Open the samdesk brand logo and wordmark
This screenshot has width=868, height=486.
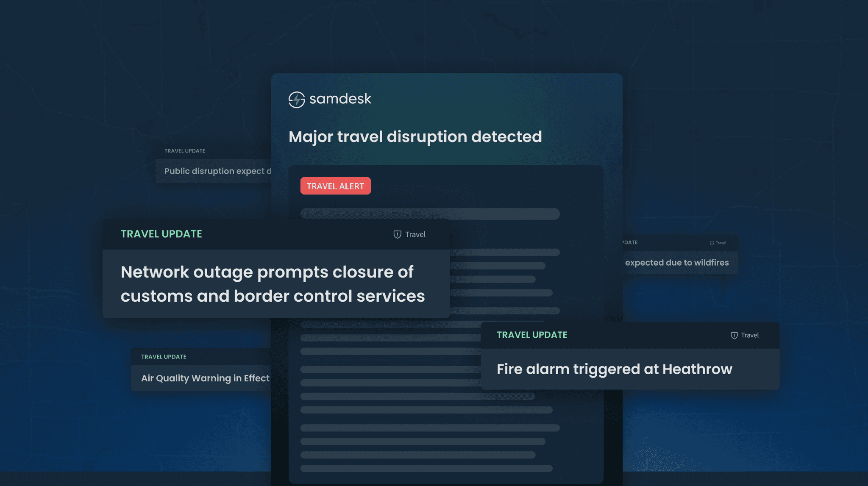click(x=330, y=99)
